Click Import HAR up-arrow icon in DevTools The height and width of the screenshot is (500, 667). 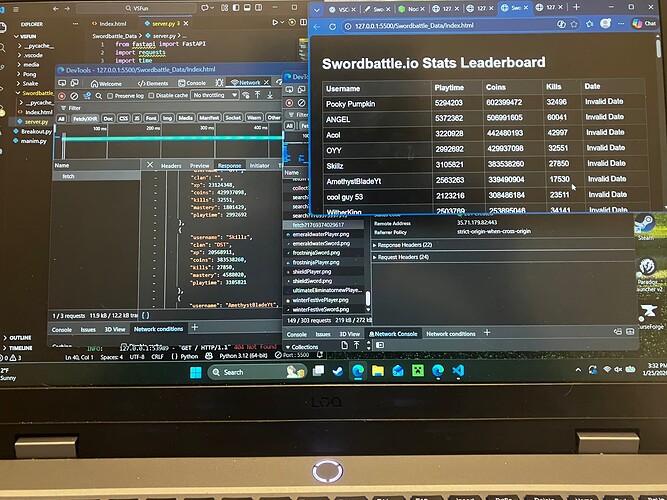[258, 95]
